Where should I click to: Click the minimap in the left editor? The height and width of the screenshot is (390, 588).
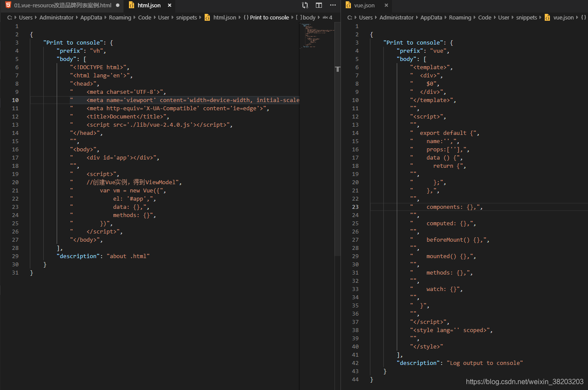pyautogui.click(x=317, y=35)
